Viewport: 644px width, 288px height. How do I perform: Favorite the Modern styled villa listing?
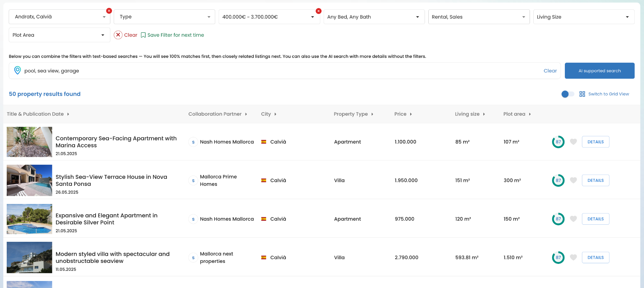[574, 257]
